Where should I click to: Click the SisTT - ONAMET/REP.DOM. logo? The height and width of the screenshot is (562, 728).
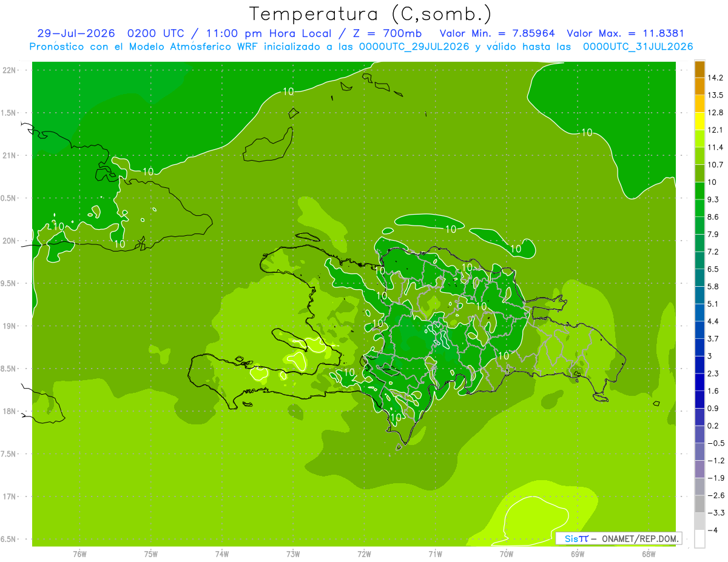coord(618,538)
